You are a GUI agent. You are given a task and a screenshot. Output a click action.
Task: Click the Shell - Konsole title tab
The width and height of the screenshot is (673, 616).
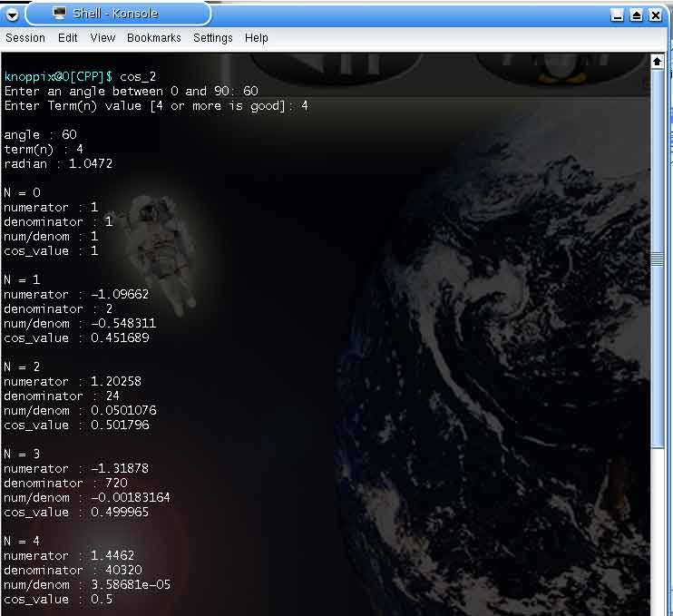[118, 14]
